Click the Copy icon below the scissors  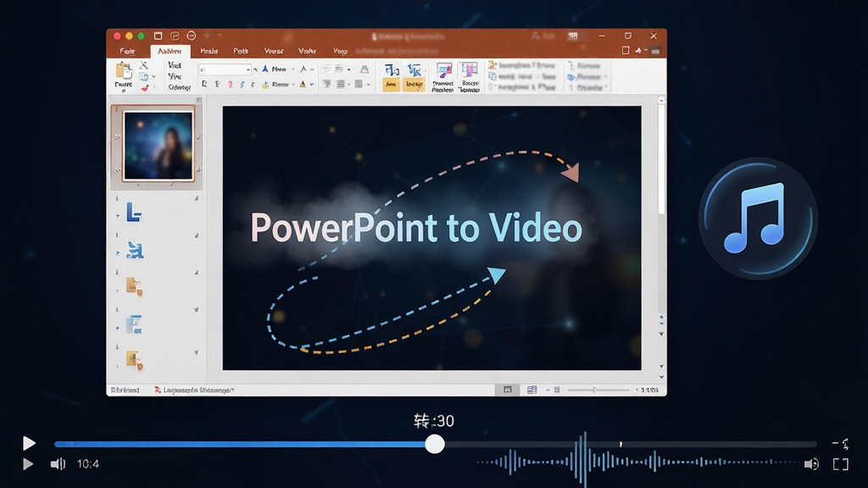(x=144, y=76)
